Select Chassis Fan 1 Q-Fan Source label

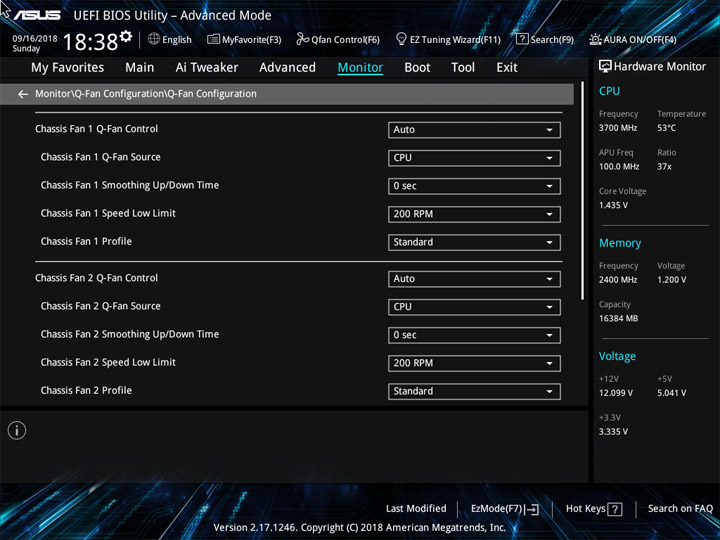pyautogui.click(x=101, y=157)
